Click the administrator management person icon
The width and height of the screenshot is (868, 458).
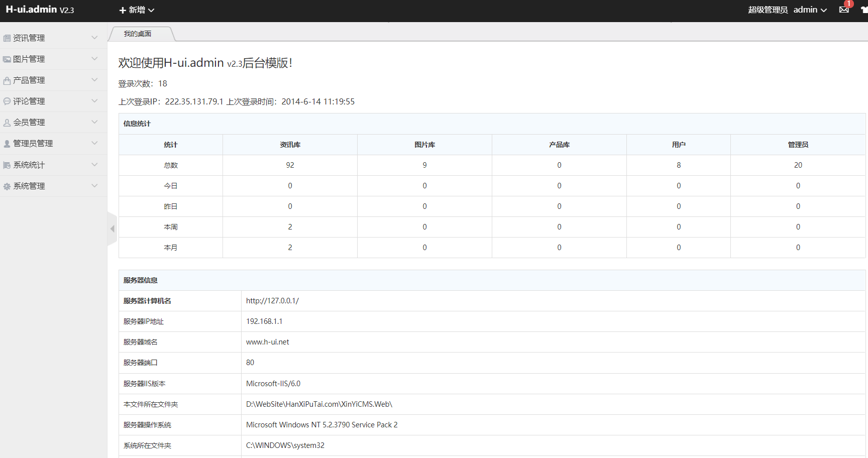click(7, 144)
